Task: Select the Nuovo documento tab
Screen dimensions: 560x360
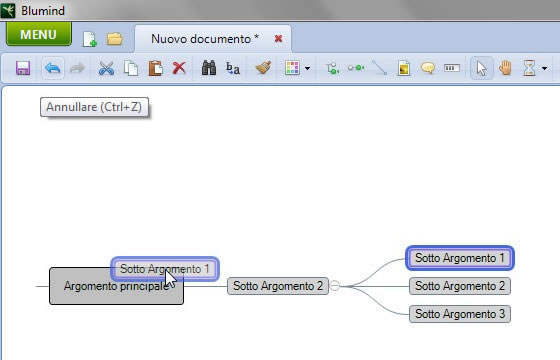Action: click(x=205, y=39)
